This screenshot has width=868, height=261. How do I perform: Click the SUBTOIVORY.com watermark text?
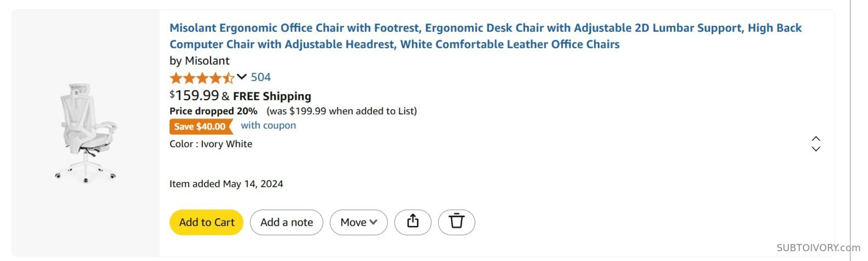click(817, 247)
